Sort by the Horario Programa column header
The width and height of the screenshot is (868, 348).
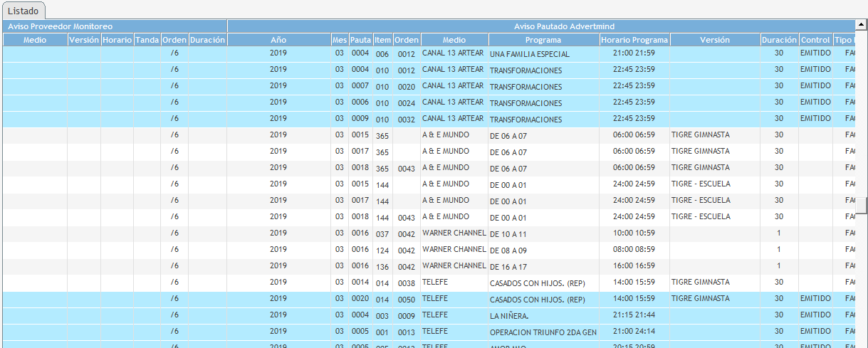634,40
